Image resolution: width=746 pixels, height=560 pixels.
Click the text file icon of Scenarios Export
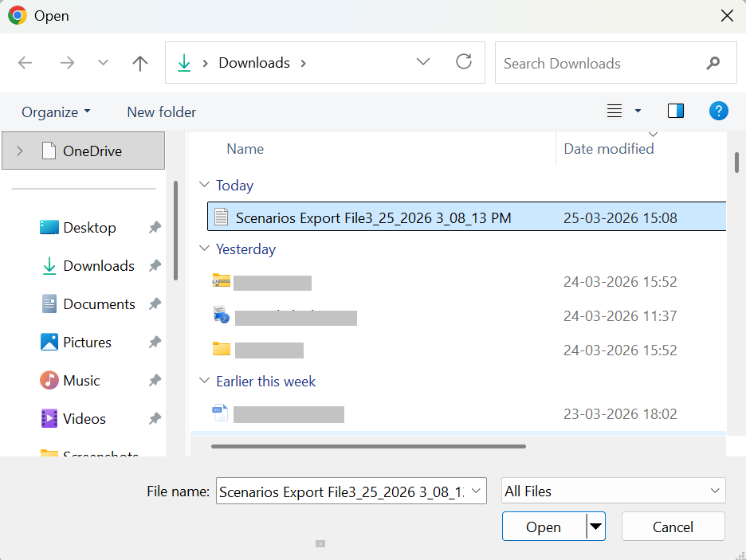tap(221, 217)
